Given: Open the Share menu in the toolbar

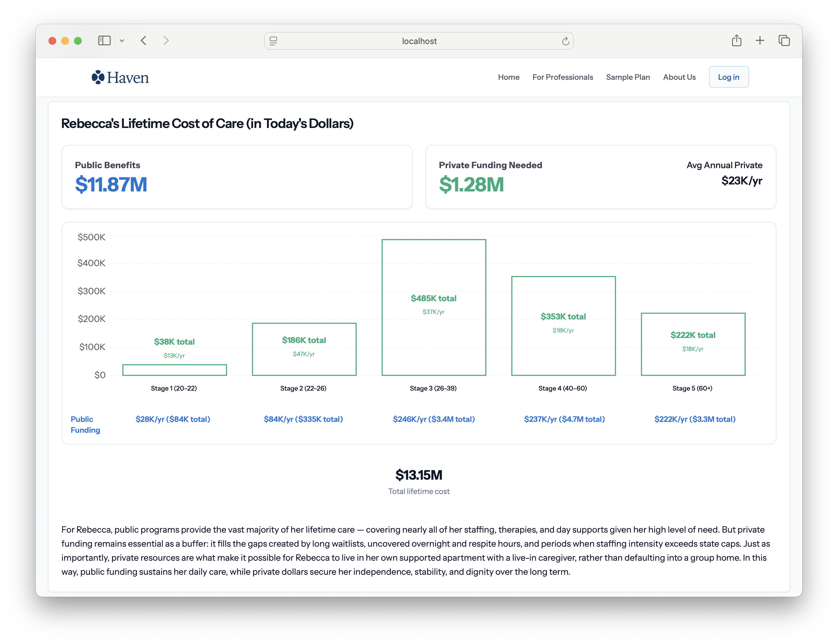Looking at the screenshot, I should pyautogui.click(x=736, y=40).
